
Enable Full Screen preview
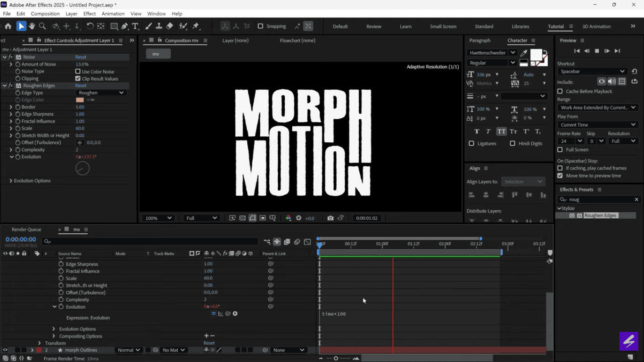pyautogui.click(x=560, y=150)
